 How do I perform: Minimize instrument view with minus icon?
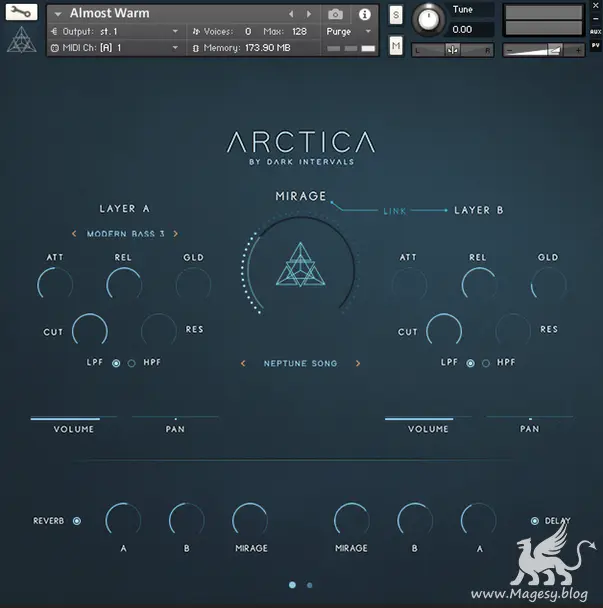click(x=596, y=19)
